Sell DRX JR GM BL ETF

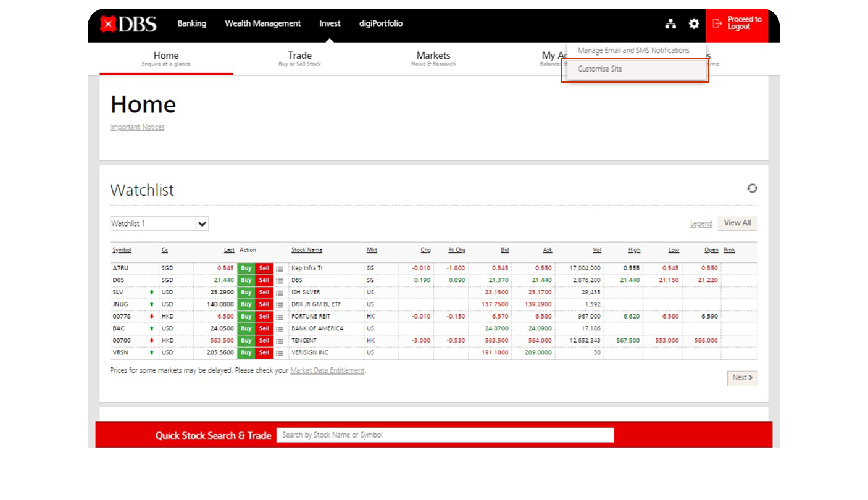pos(264,304)
